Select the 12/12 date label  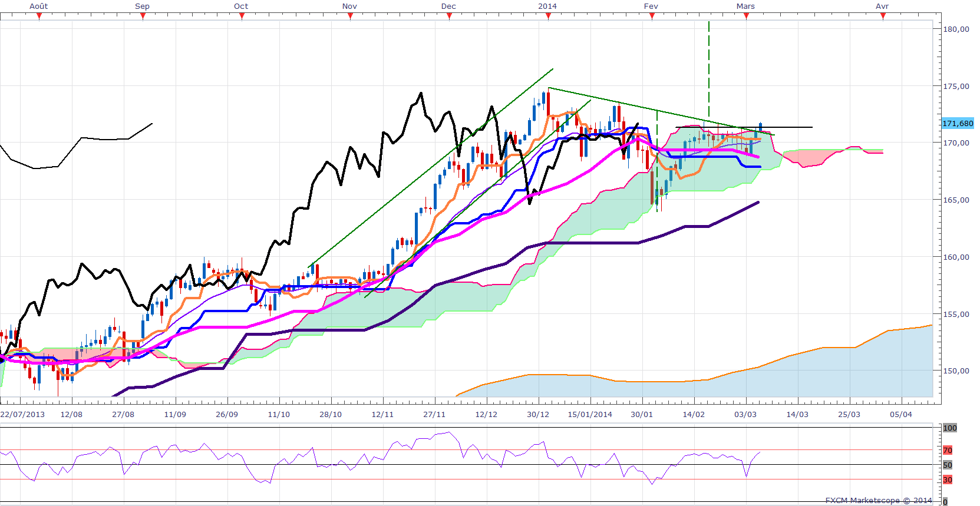(x=486, y=414)
